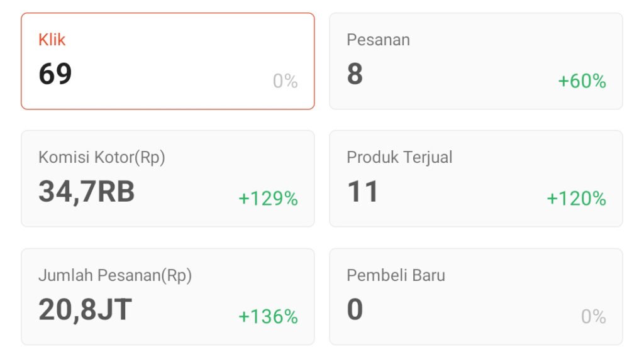Screen dimensions: 644x362
Task: Click the 20,8JT order amount
Action: click(x=85, y=309)
